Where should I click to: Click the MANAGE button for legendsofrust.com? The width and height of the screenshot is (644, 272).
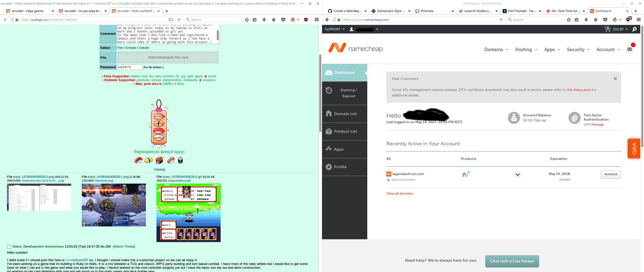click(x=611, y=175)
